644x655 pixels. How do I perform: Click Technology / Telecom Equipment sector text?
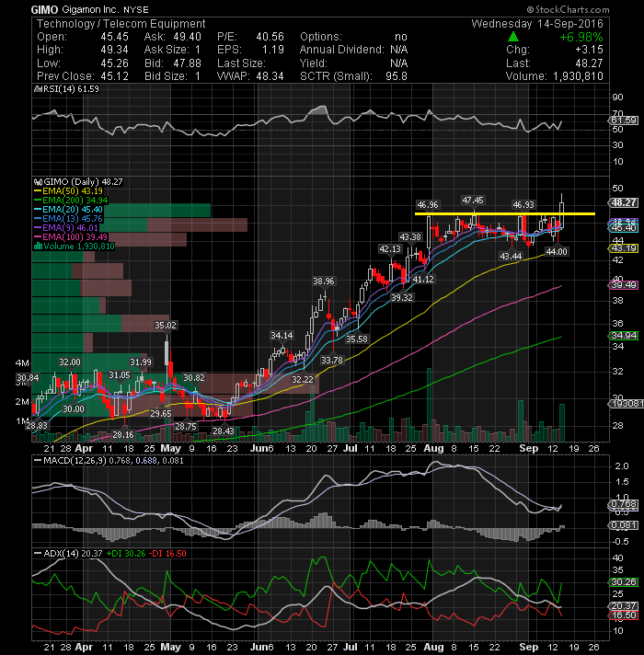point(121,24)
